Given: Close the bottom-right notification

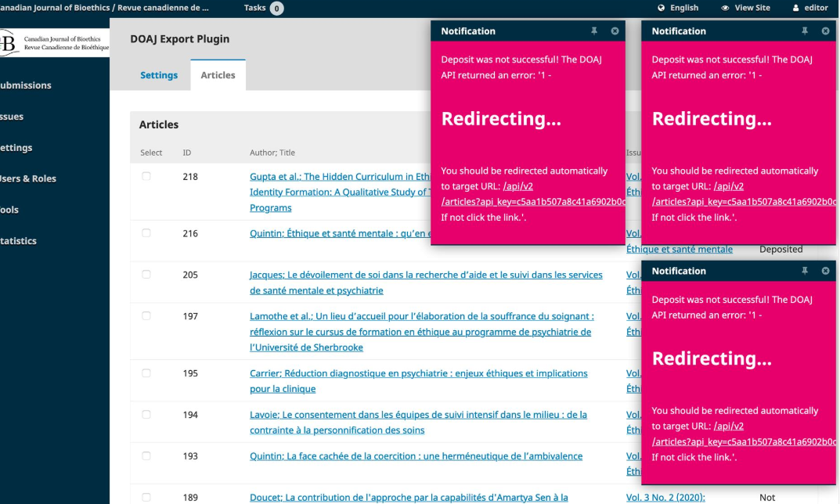Looking at the screenshot, I should point(826,271).
